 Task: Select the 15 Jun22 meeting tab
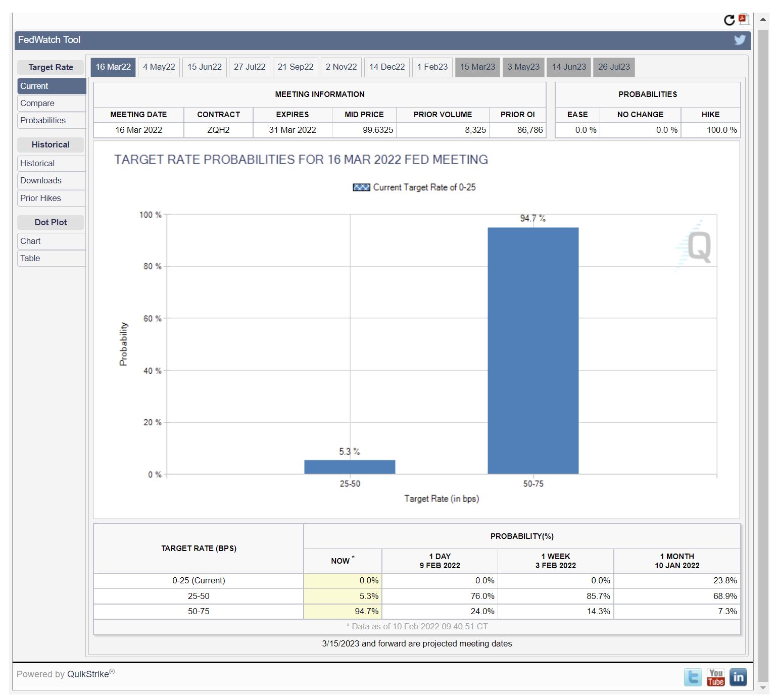click(x=205, y=67)
